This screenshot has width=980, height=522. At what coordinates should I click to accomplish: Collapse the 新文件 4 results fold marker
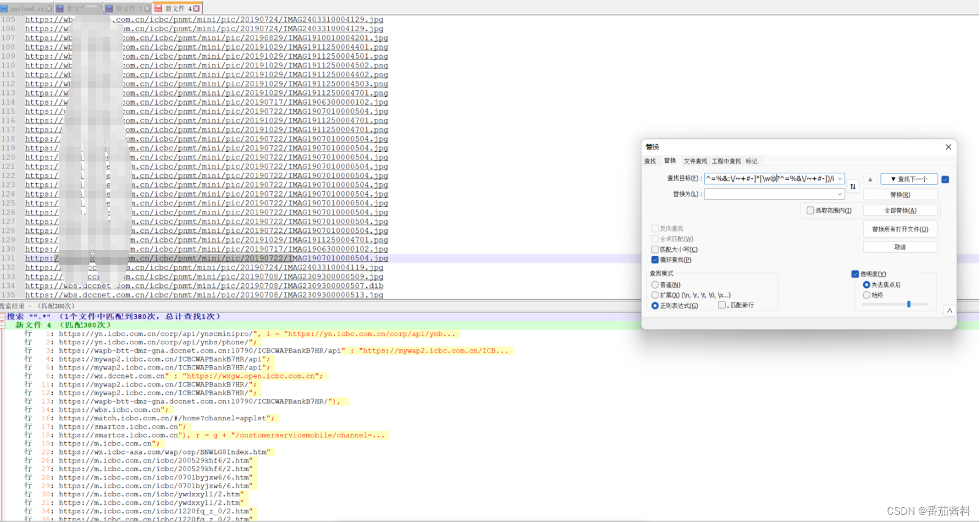[2, 325]
